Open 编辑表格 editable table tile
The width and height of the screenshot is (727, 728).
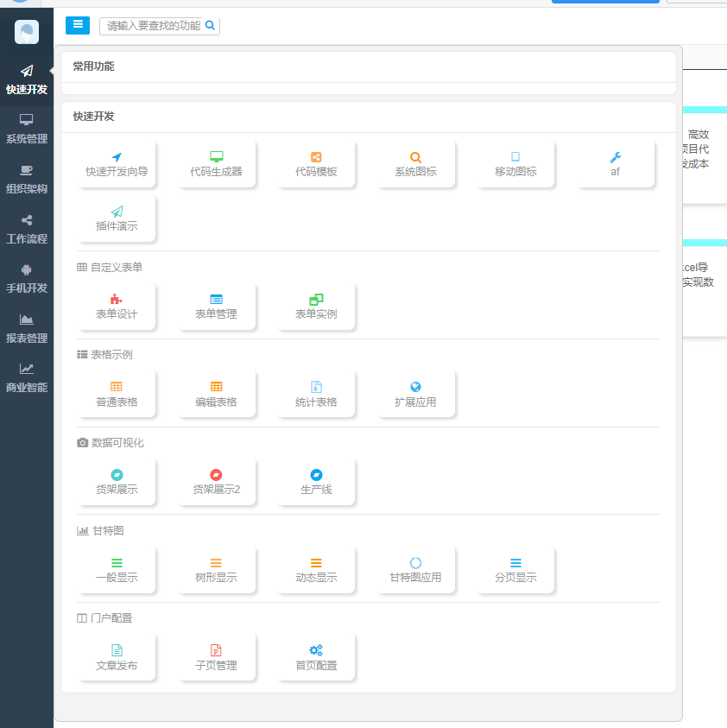[217, 395]
